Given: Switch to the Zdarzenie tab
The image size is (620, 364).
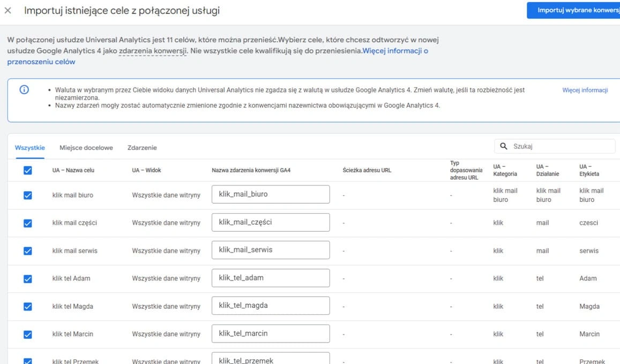Looking at the screenshot, I should [142, 148].
